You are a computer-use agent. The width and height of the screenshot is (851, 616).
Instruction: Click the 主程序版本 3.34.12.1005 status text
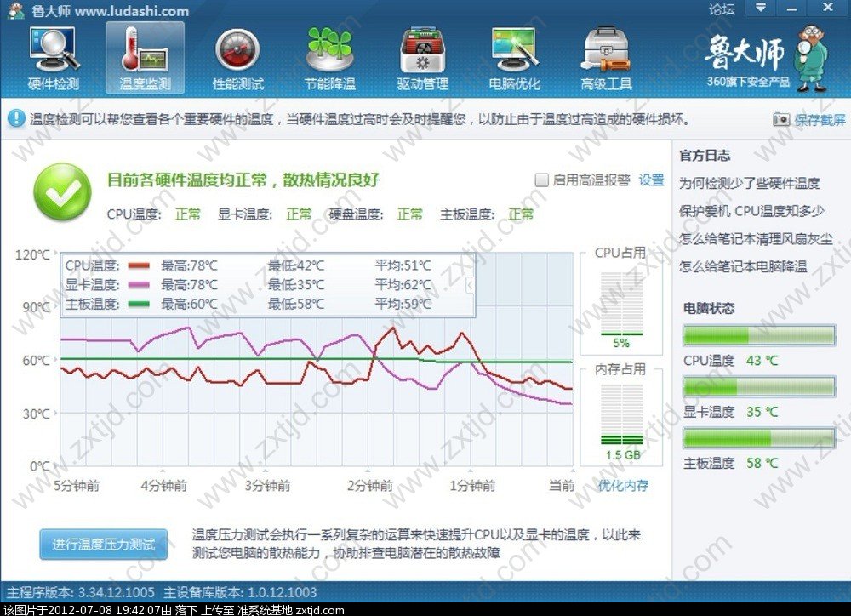click(x=80, y=592)
